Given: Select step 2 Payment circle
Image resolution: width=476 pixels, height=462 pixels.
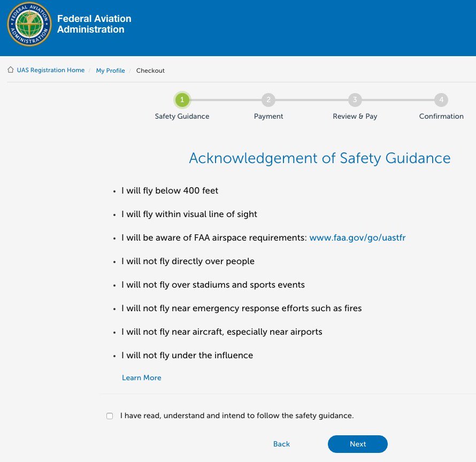Looking at the screenshot, I should [268, 99].
